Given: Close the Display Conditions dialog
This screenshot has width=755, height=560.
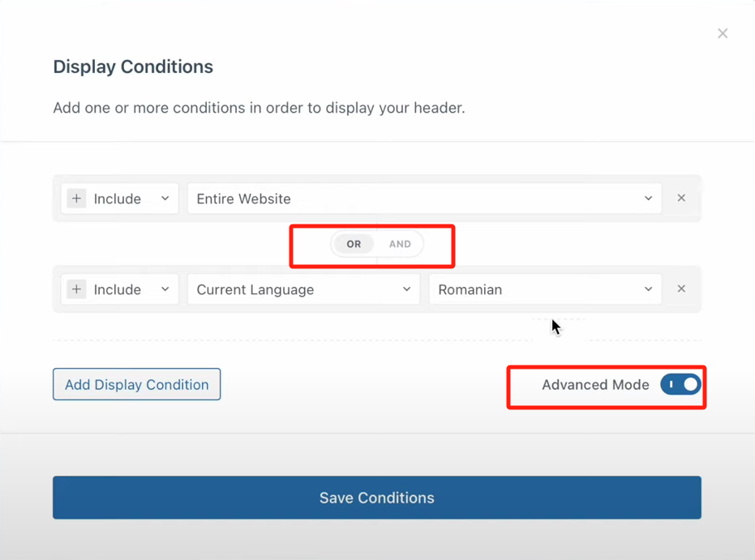Looking at the screenshot, I should 723,33.
